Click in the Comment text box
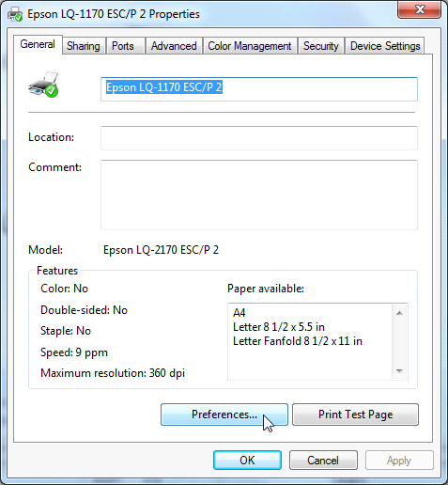 259,195
